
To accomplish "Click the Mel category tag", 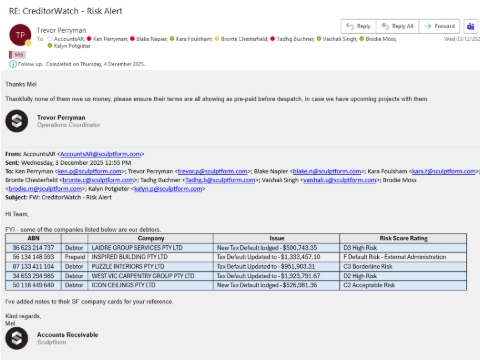I will point(17,55).
